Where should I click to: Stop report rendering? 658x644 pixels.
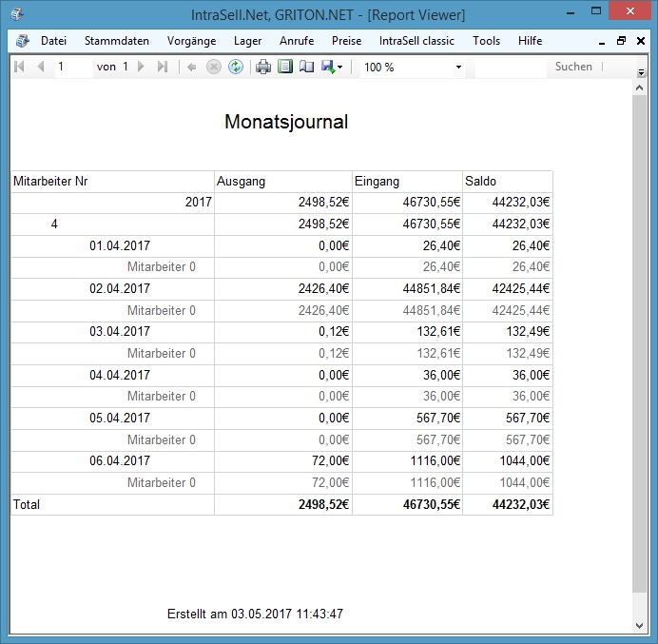(214, 67)
